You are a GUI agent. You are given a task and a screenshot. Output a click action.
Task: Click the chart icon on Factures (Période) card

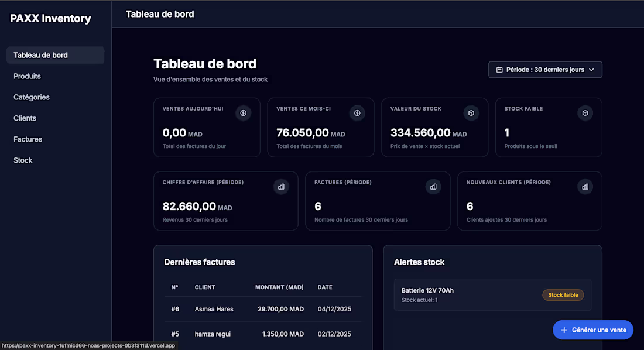coord(433,186)
